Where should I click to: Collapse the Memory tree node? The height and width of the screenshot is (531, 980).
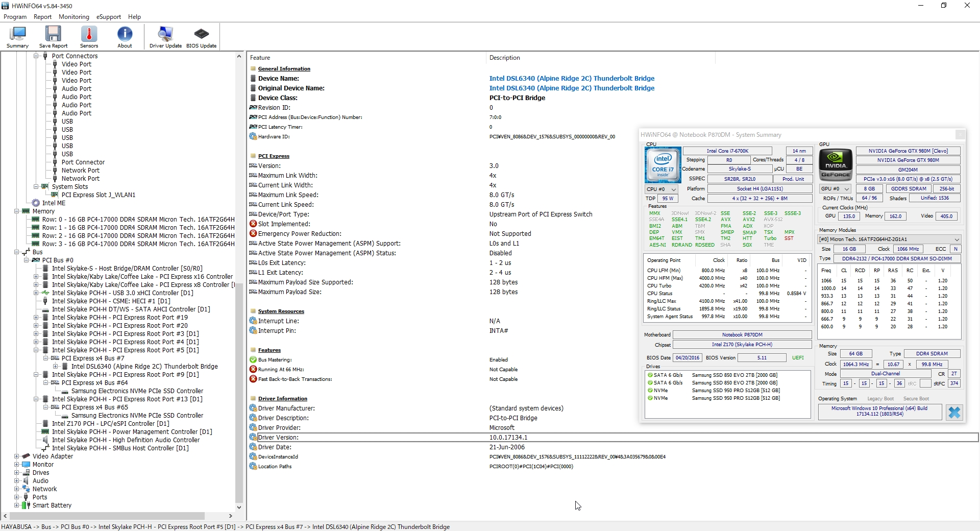click(17, 211)
